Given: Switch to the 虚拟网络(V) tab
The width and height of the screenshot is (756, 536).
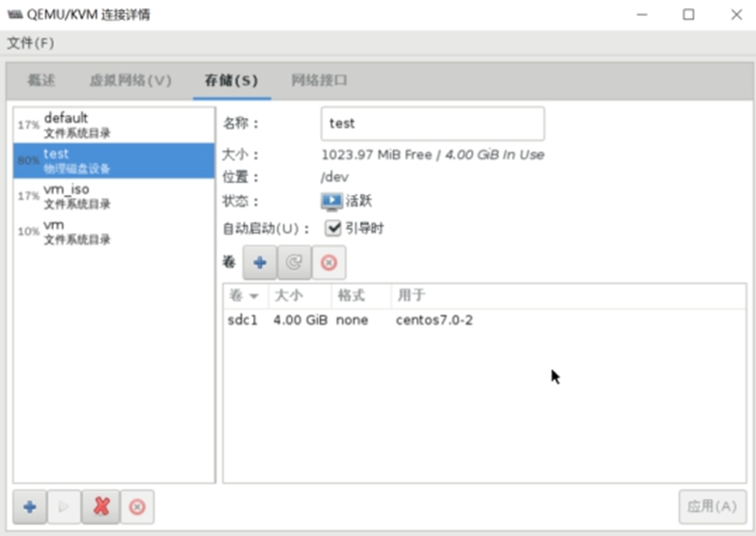Looking at the screenshot, I should [130, 81].
